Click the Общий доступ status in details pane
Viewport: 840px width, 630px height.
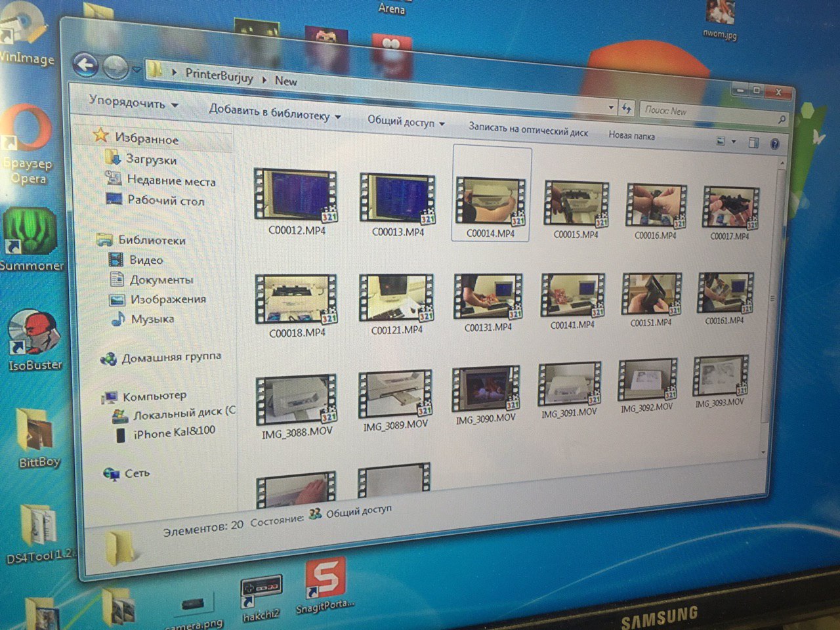pos(351,512)
